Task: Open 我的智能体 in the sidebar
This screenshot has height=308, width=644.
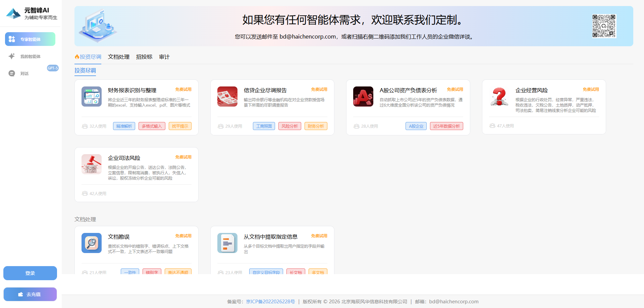Action: tap(30, 56)
